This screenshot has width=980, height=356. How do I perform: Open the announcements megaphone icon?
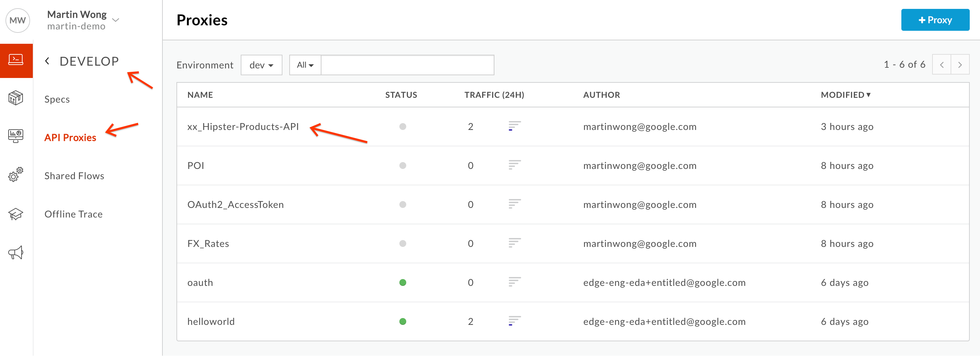tap(16, 252)
